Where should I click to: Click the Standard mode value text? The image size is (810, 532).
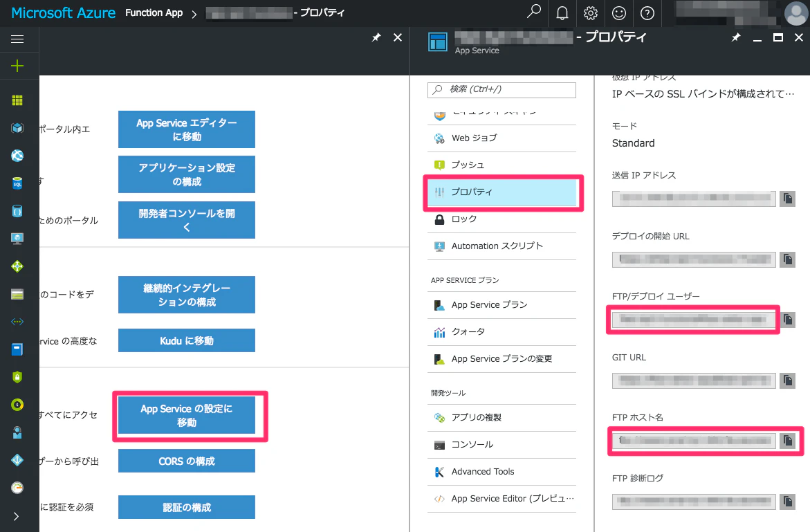pos(634,143)
